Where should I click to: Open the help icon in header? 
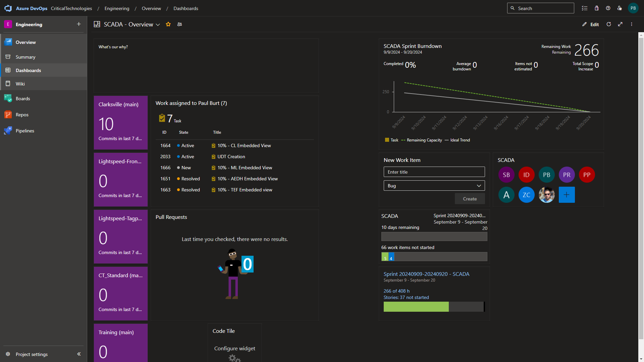(608, 8)
